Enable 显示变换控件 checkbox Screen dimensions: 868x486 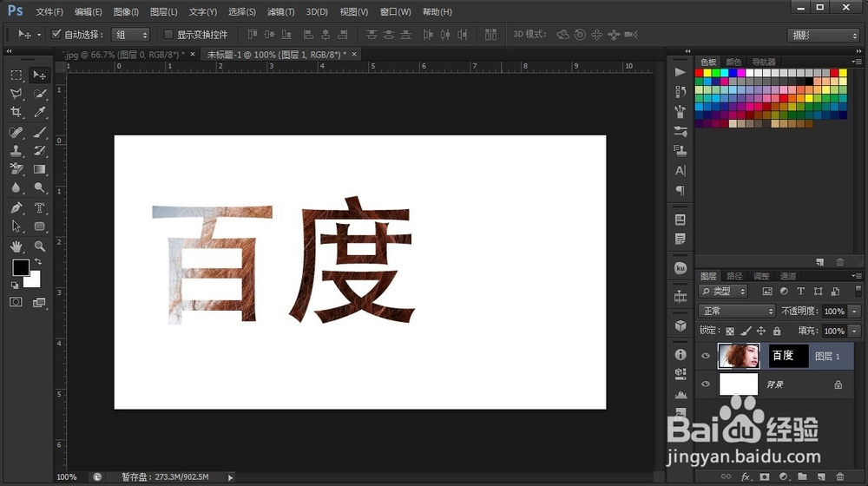(x=169, y=35)
